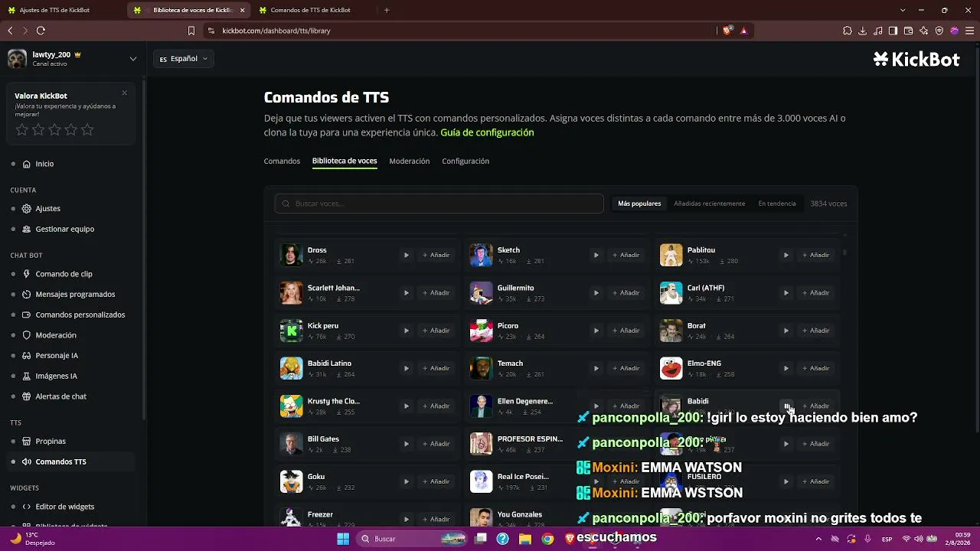
Task: Filter voices by Añadidas recientemente
Action: tap(710, 204)
